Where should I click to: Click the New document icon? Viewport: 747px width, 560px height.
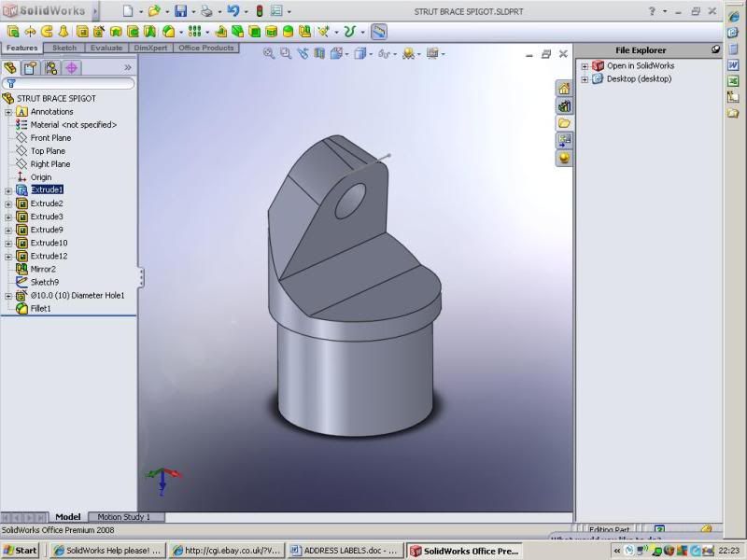(x=128, y=10)
